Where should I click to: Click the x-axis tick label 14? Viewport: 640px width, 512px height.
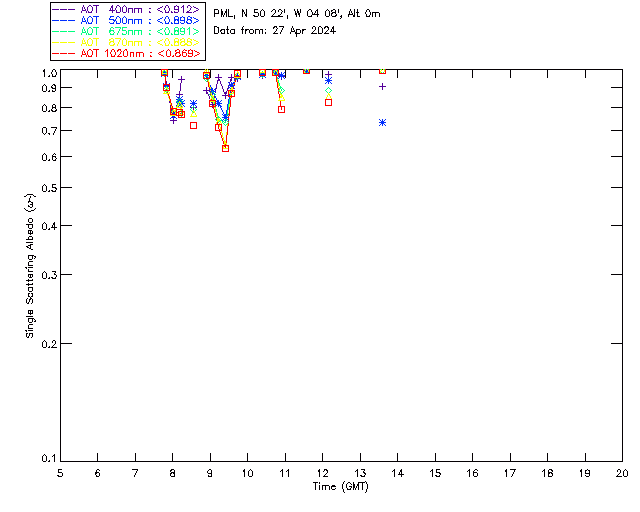[x=398, y=473]
